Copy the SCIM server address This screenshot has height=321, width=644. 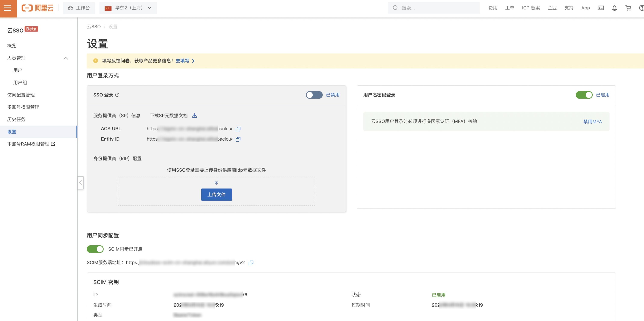coord(251,263)
